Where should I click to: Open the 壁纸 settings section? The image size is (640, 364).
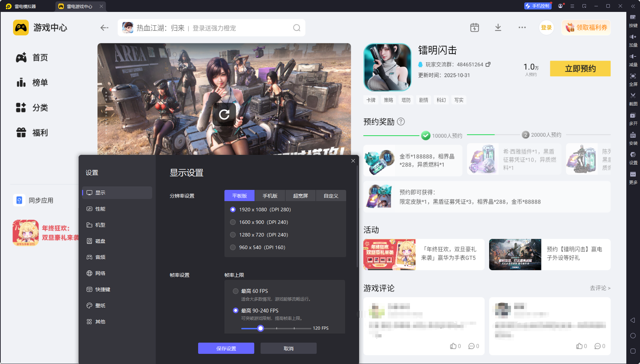point(117,305)
